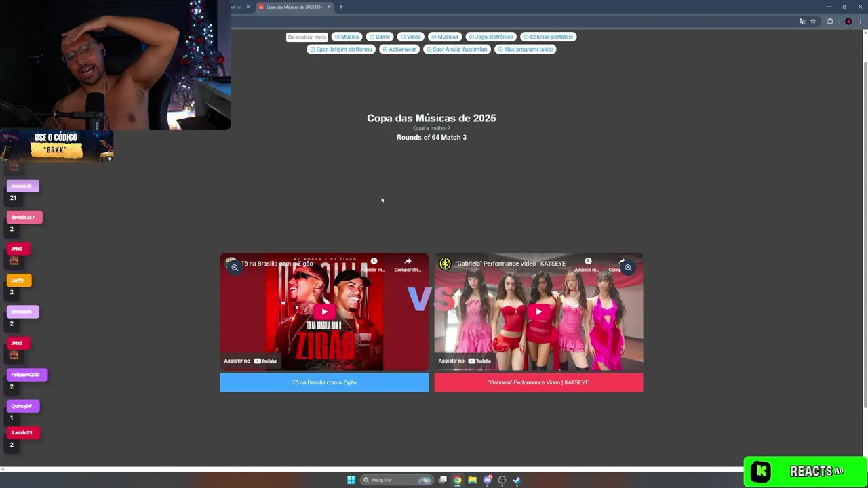Open the Músicas suggestion chip
Image resolution: width=868 pixels, height=488 pixels.
pos(445,37)
